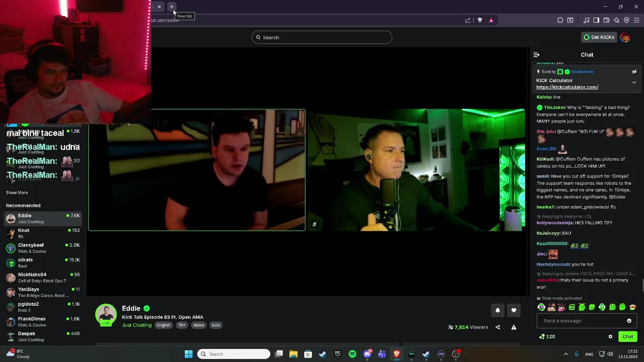This screenshot has height=362, width=644.
Task: Unpin the pinned KICK Calculator message
Action: [634, 72]
